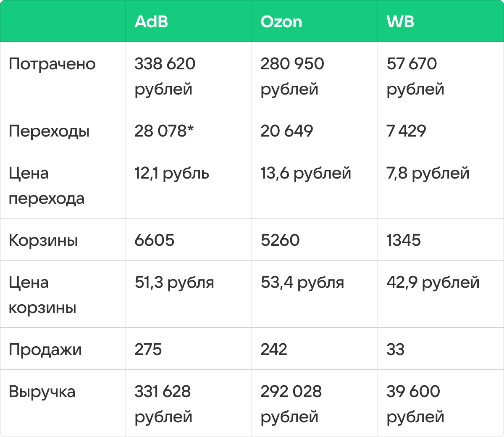Viewport: 504px width, 437px height.
Task: Click the Корзины row label
Action: coord(43,241)
